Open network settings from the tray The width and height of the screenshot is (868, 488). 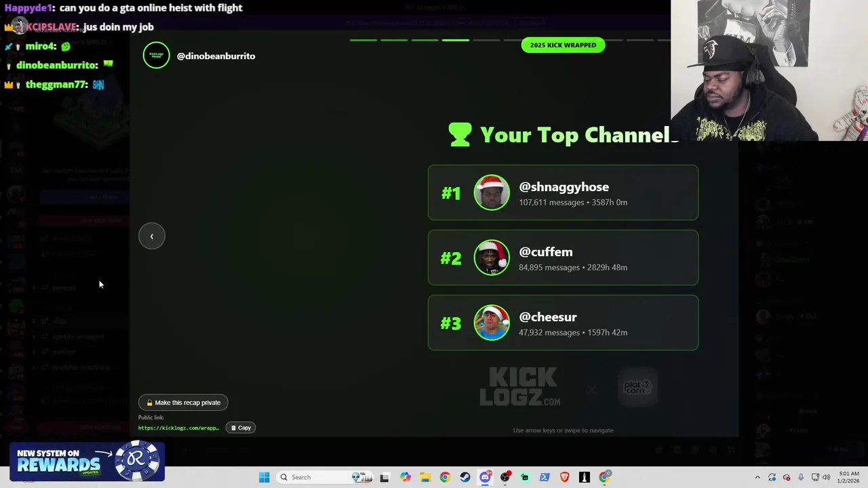point(815,477)
